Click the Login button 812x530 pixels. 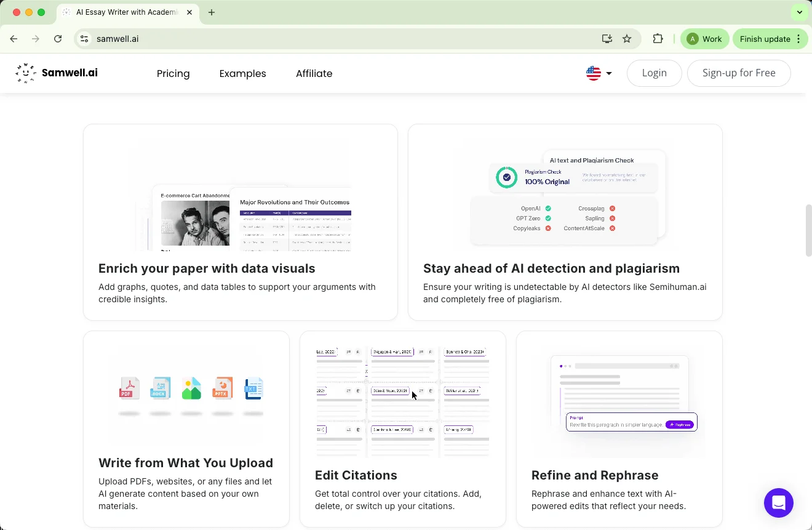coord(654,73)
